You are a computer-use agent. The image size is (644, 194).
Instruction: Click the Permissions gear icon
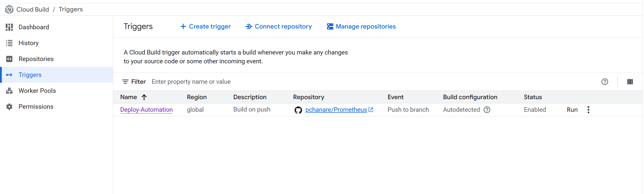(x=9, y=107)
